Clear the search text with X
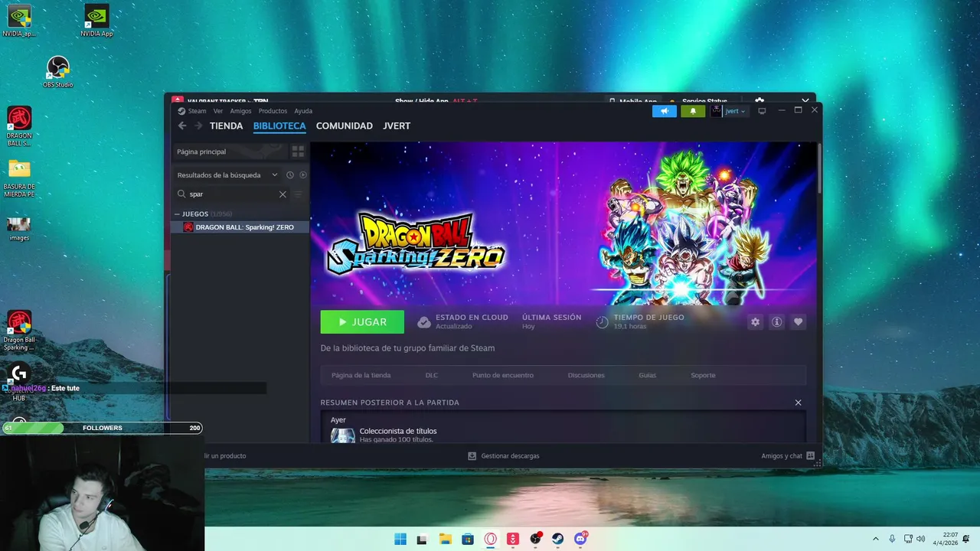 (283, 194)
